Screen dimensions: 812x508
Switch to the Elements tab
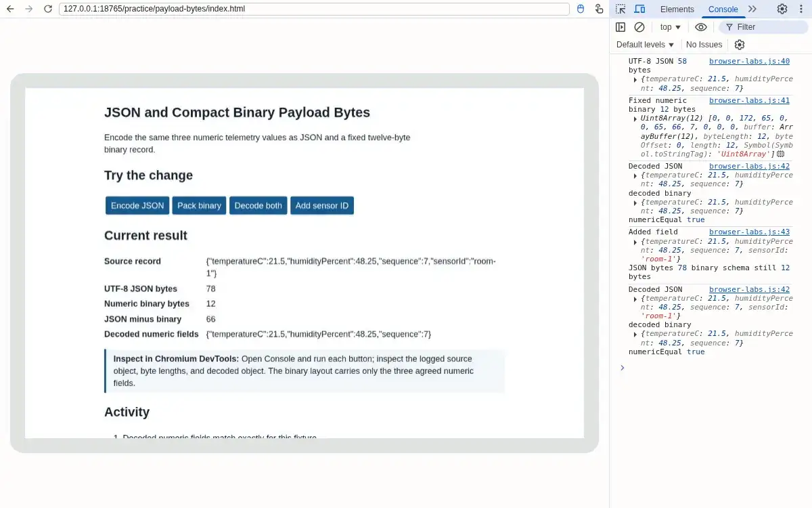click(x=677, y=9)
